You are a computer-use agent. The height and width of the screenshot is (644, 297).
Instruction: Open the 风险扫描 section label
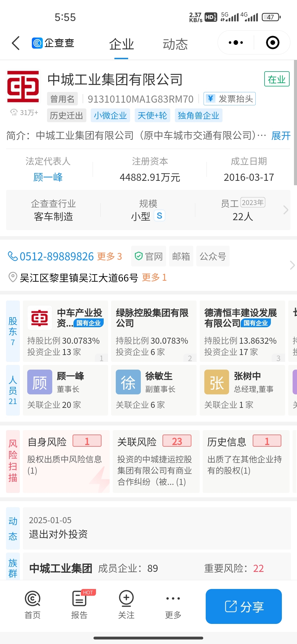point(13,461)
